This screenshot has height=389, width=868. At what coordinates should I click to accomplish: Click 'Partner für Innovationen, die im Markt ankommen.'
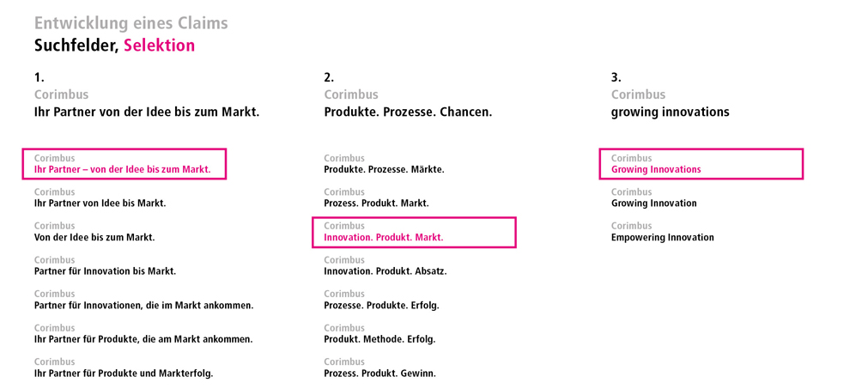tap(144, 305)
